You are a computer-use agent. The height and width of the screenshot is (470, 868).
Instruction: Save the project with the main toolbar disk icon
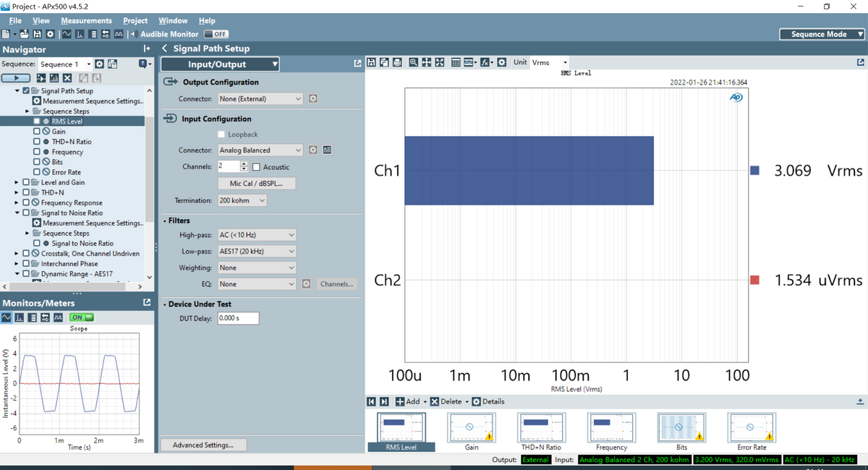pos(37,34)
